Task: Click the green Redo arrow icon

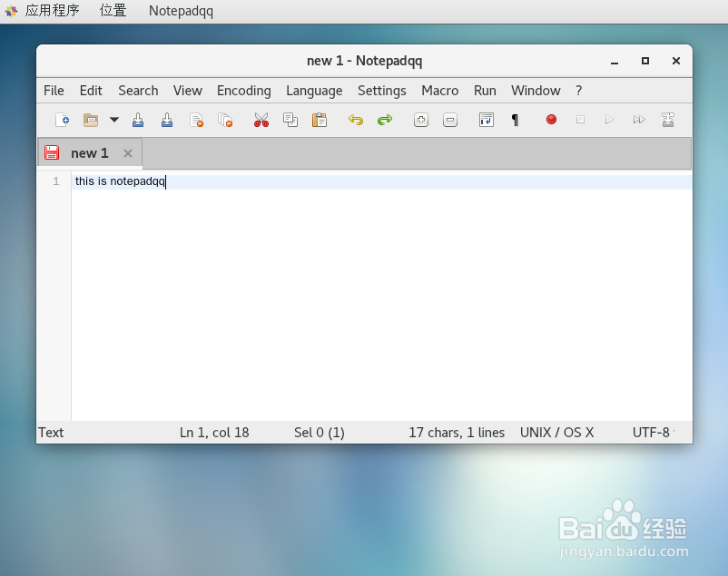Action: tap(385, 120)
